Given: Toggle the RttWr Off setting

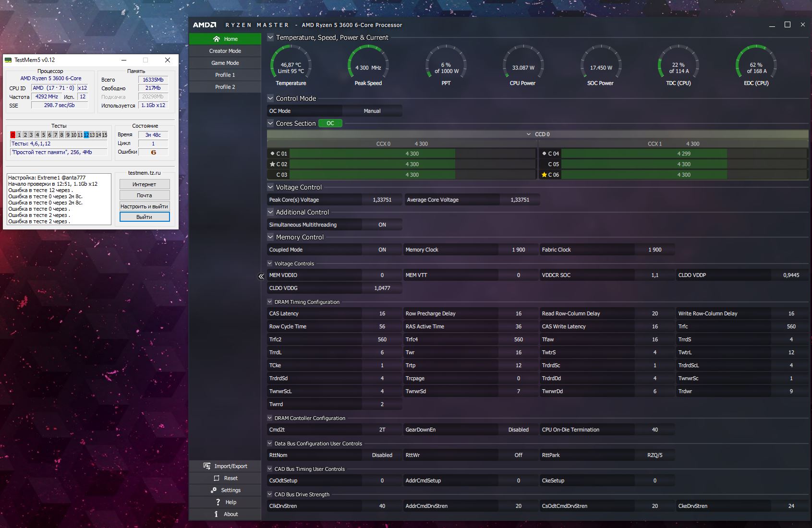Looking at the screenshot, I should point(519,455).
